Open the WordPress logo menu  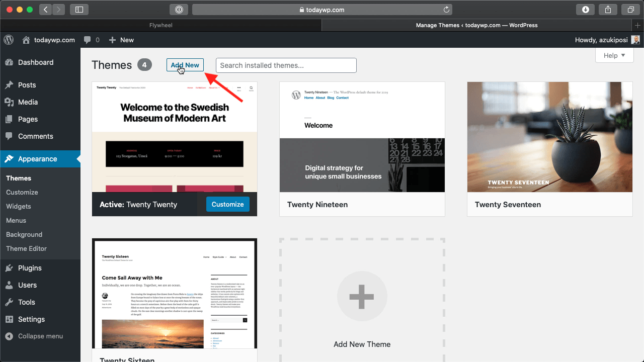click(x=9, y=40)
